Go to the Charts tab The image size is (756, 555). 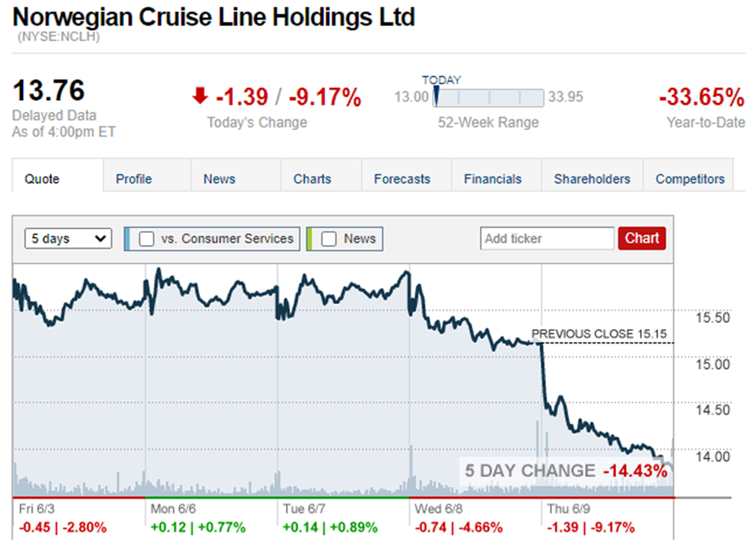coord(312,179)
